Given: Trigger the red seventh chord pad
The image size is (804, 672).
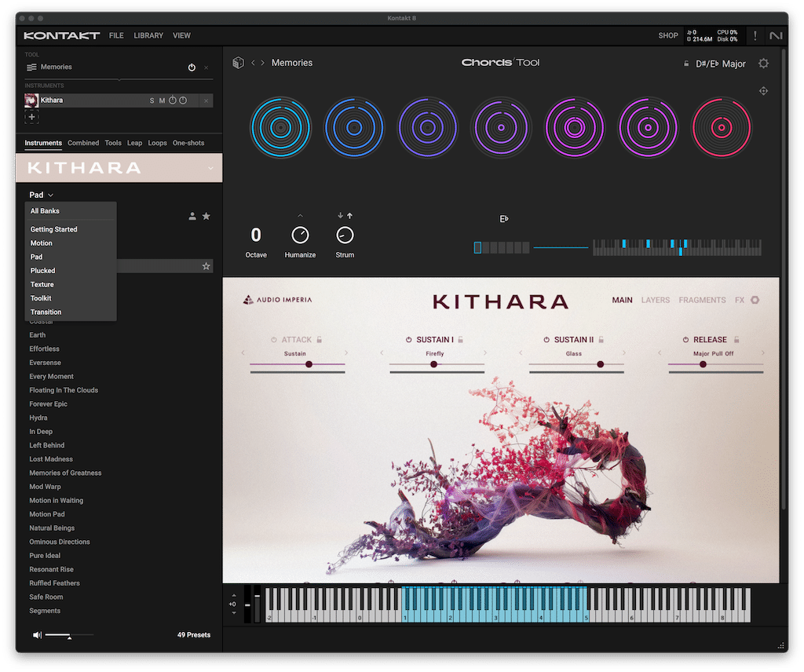Looking at the screenshot, I should click(722, 128).
